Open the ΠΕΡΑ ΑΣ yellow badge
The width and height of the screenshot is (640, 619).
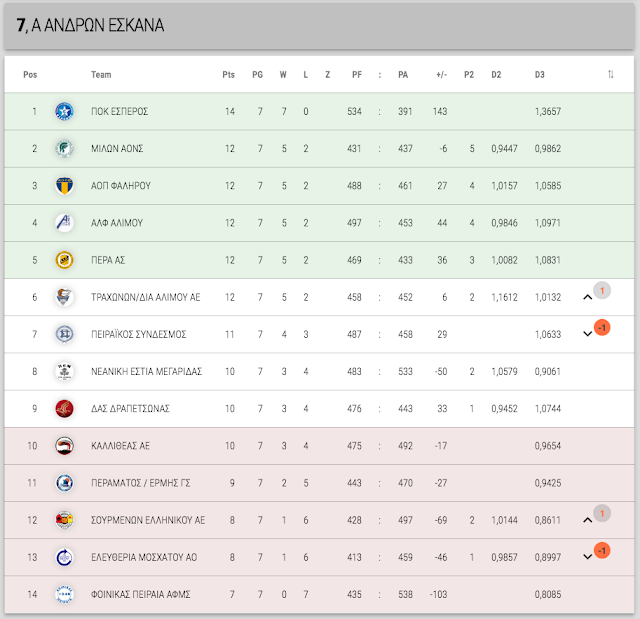pos(64,260)
